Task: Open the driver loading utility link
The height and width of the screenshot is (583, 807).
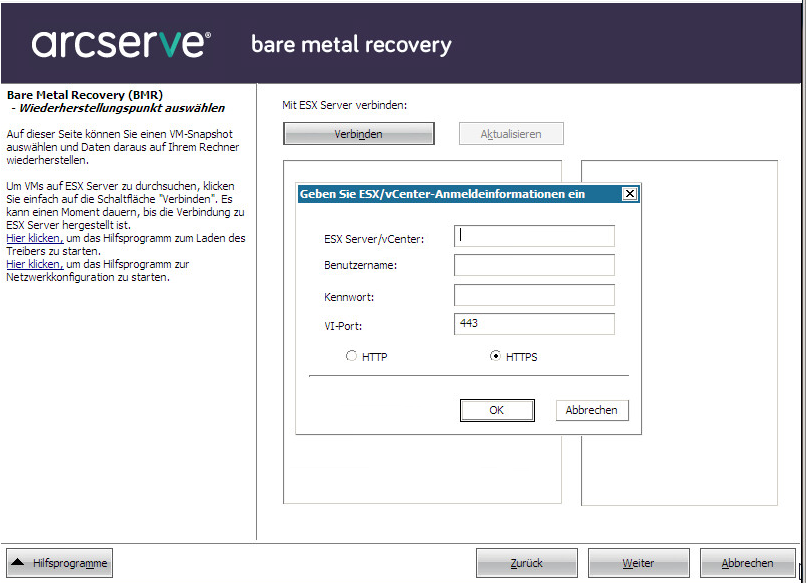Action: coord(34,238)
